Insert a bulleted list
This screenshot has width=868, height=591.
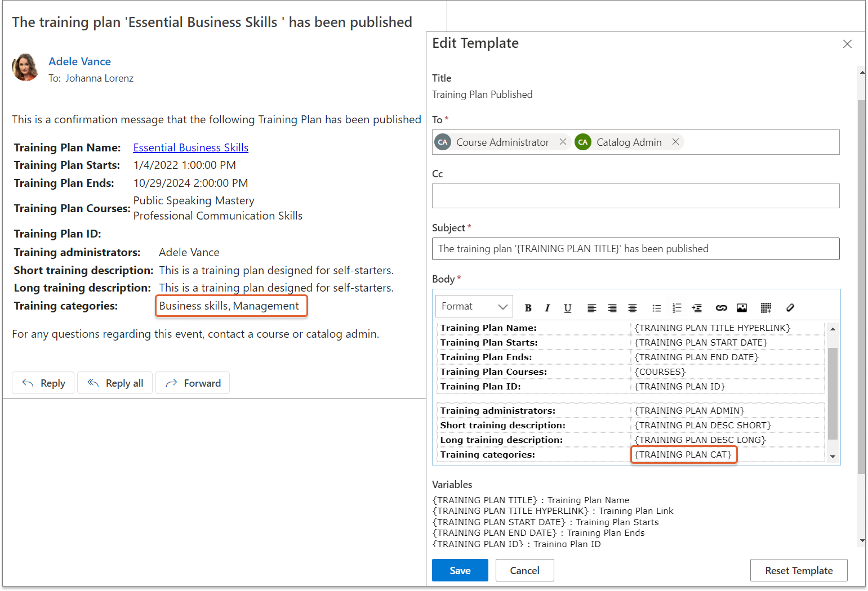(x=656, y=308)
